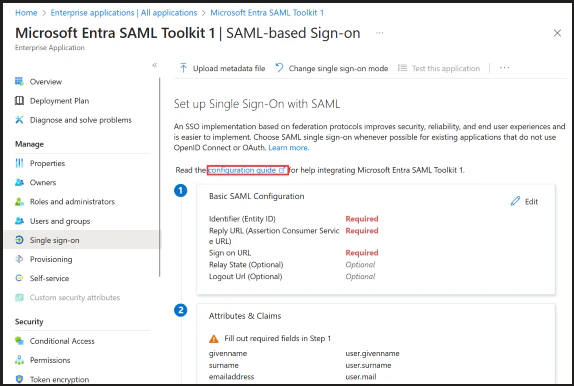Image resolution: width=574 pixels, height=386 pixels.
Task: Click the Users and groups icon
Action: point(19,221)
